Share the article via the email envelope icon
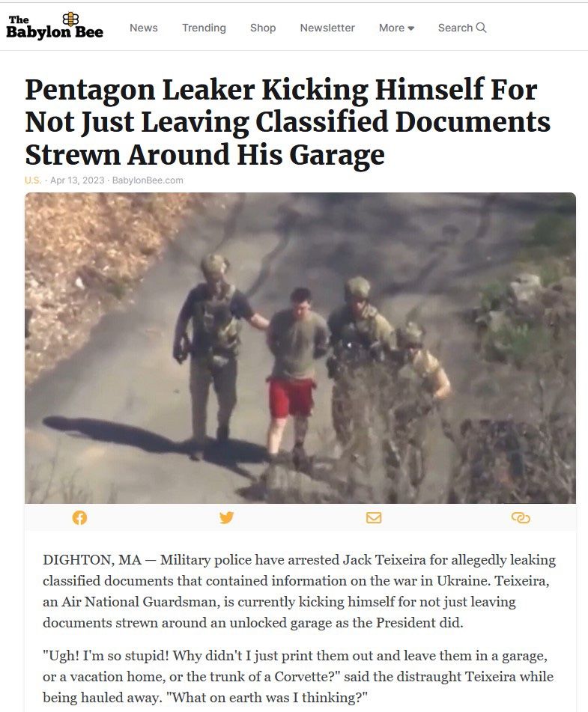The width and height of the screenshot is (588, 712). pos(374,517)
